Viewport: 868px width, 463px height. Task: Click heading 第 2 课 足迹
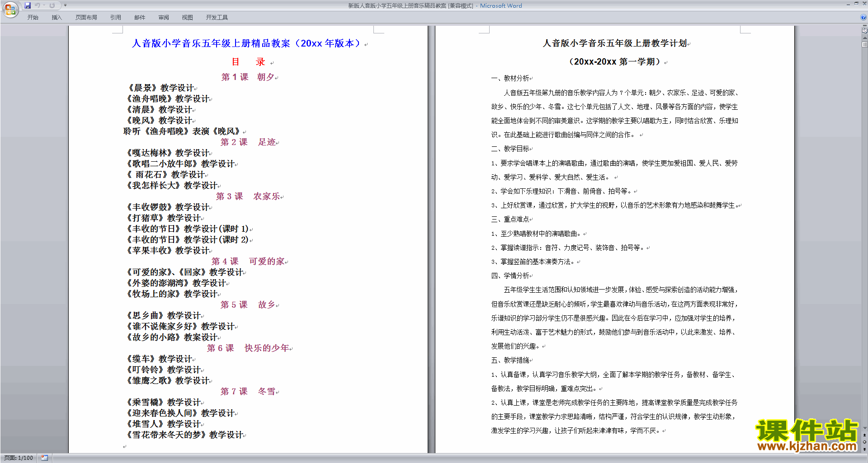[248, 142]
